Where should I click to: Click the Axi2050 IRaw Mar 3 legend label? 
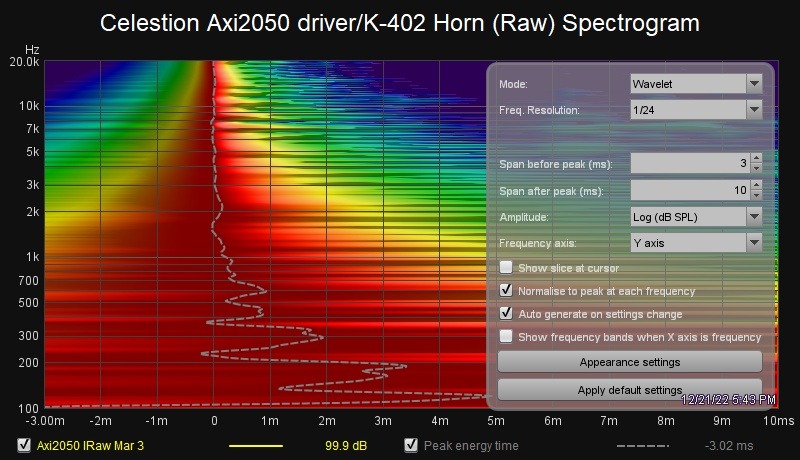[90, 446]
